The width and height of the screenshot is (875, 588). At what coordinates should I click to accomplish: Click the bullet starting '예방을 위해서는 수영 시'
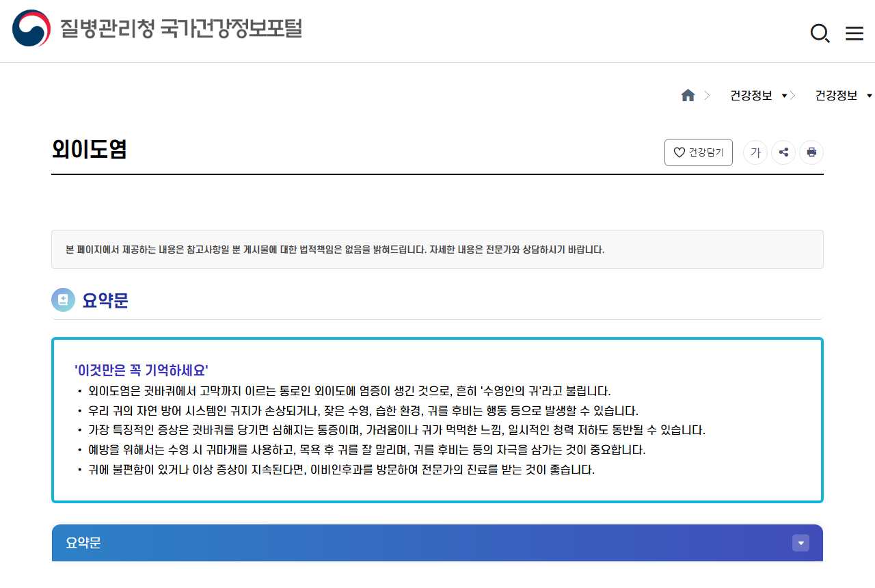(x=367, y=451)
